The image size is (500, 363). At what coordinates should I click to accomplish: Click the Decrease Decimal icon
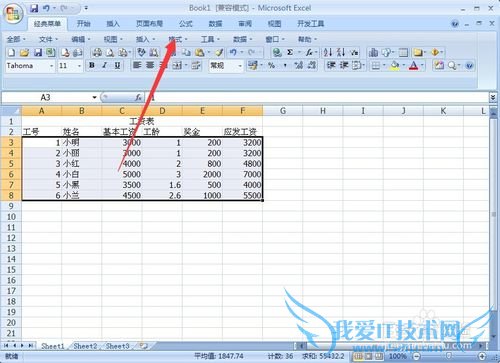coord(312,66)
